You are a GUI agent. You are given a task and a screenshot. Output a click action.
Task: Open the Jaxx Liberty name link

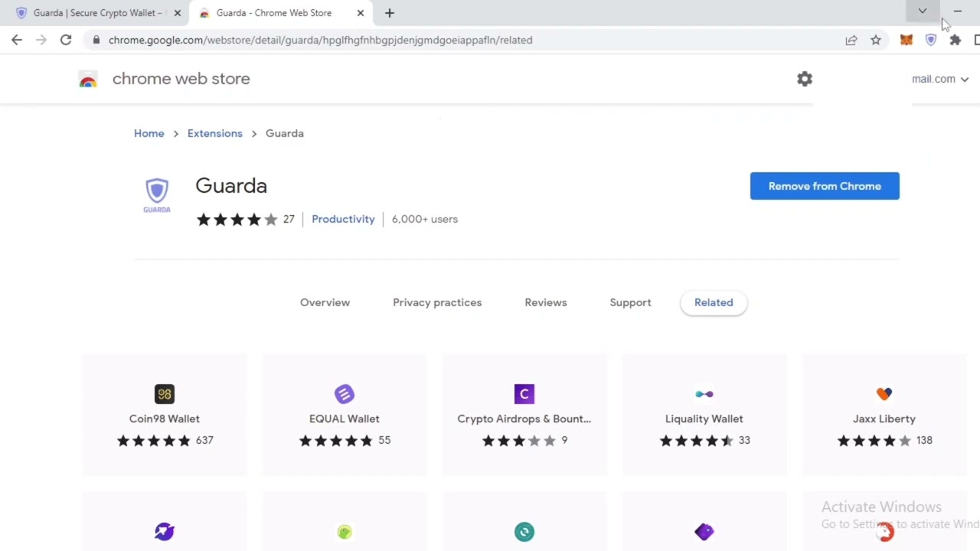tap(884, 419)
